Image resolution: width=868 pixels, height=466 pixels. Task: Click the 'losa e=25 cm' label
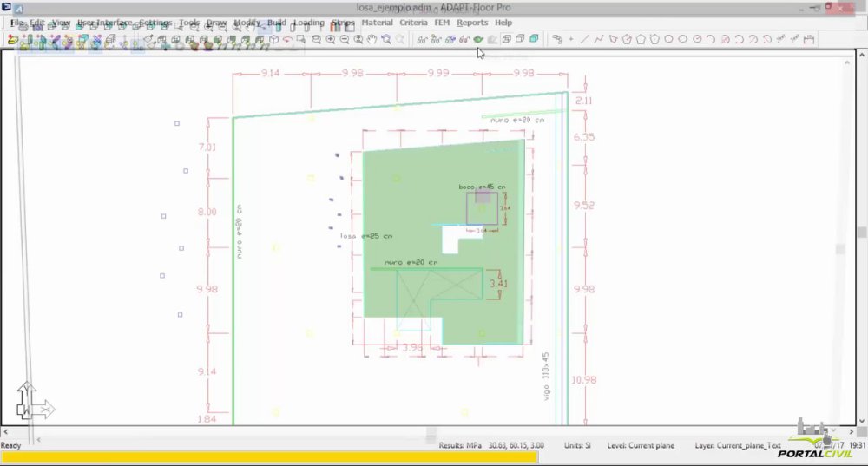point(366,236)
